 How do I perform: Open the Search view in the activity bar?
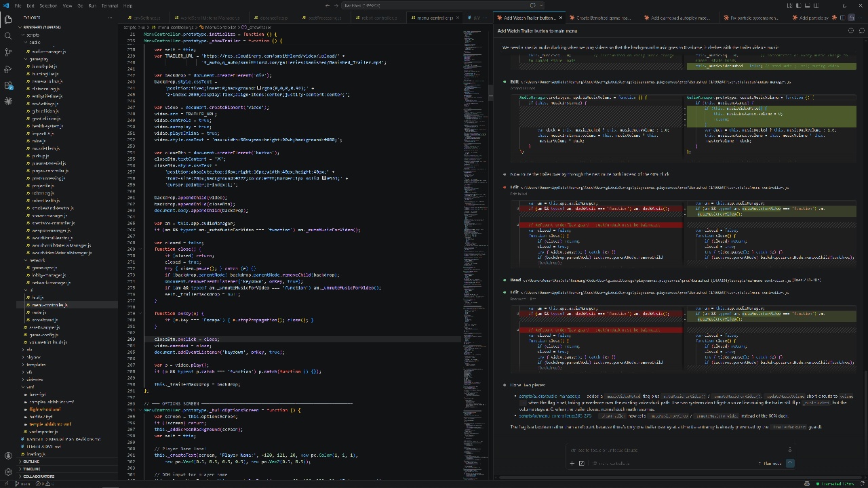click(x=8, y=37)
